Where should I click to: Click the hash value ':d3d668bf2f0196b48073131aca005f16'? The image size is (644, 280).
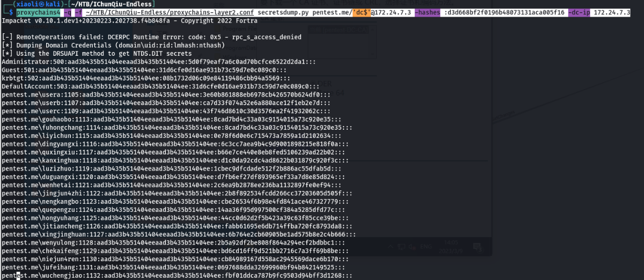504,12
